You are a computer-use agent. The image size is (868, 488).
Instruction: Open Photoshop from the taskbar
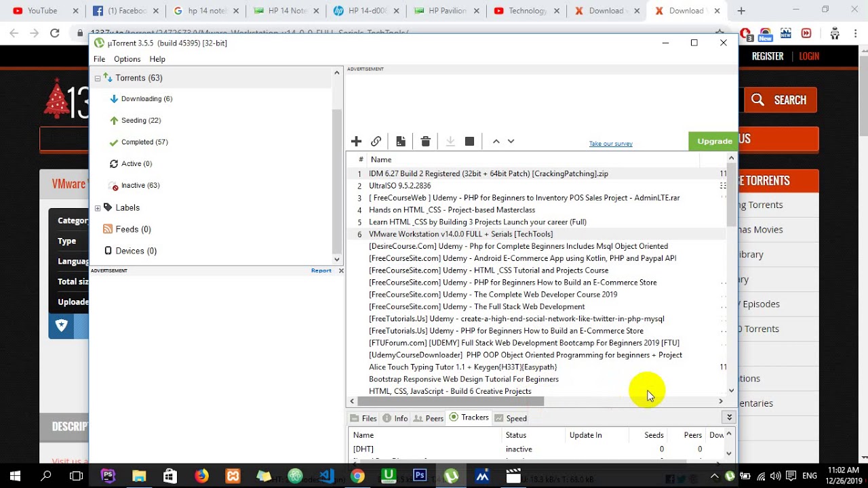(x=420, y=476)
